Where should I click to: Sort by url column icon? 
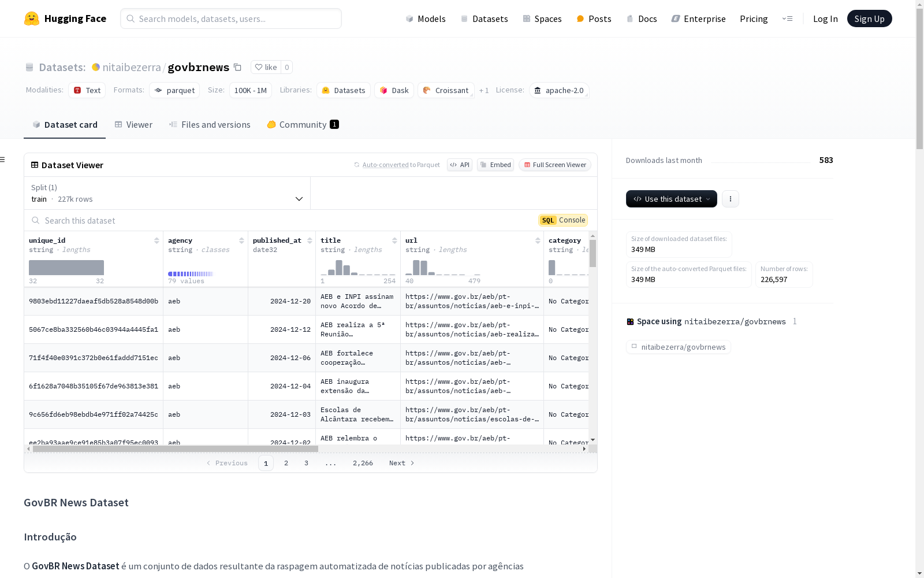click(x=538, y=240)
